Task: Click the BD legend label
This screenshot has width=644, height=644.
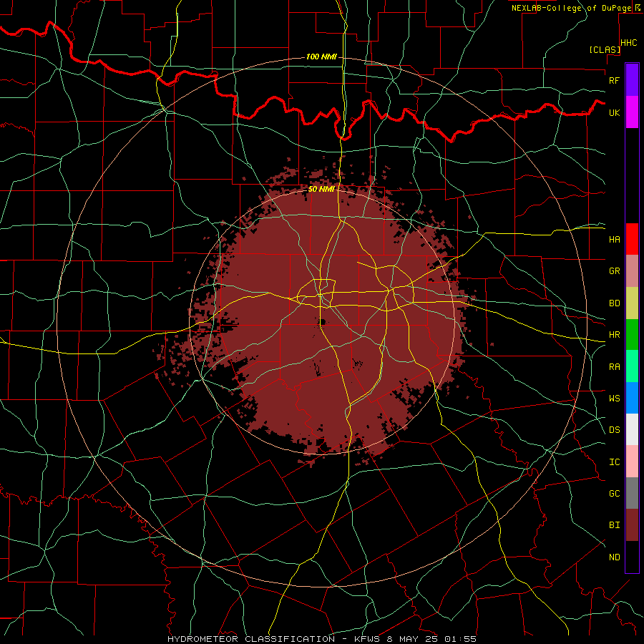Action: coord(614,303)
